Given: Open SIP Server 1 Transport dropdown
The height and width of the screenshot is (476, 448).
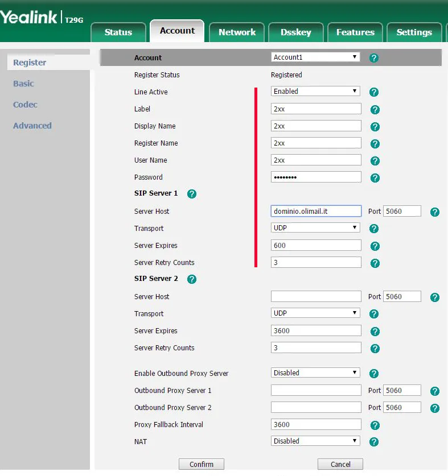Looking at the screenshot, I should pyautogui.click(x=315, y=228).
